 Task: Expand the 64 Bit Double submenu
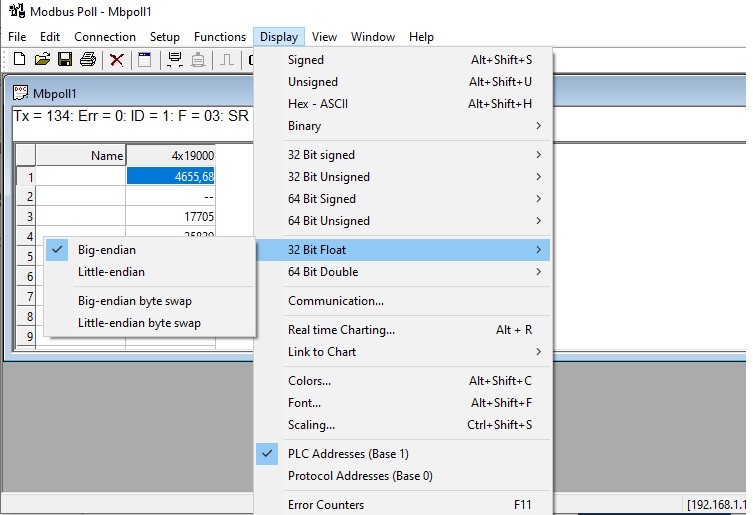tap(323, 272)
